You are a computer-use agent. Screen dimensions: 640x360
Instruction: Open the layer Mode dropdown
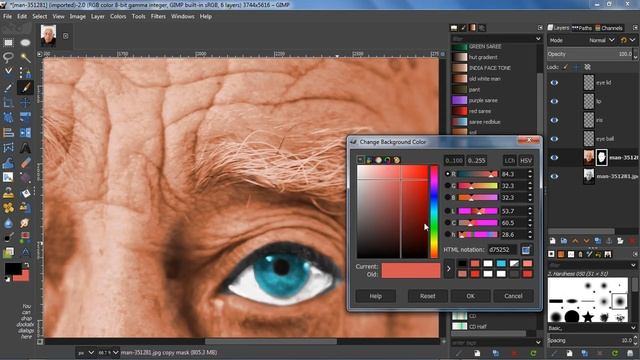[x=602, y=40]
